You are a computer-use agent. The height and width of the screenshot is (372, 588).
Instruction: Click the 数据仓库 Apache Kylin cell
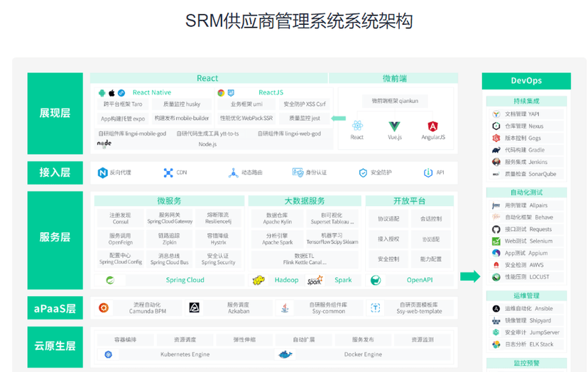[x=277, y=218]
